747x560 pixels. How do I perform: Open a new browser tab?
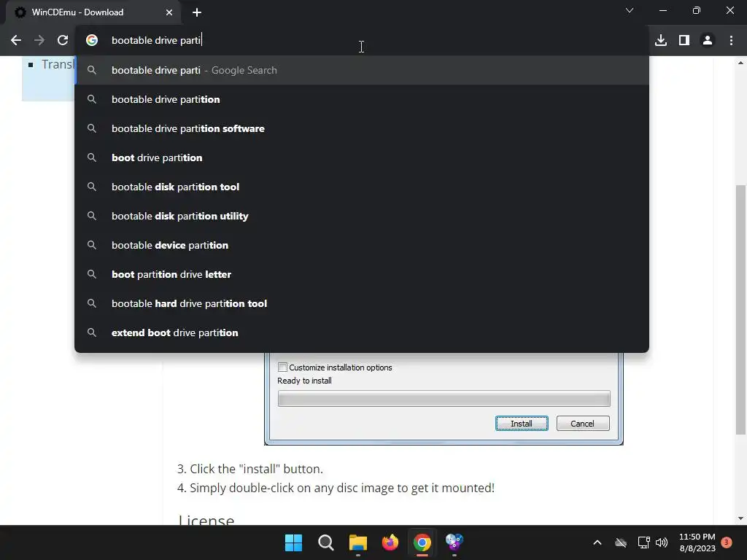click(197, 13)
